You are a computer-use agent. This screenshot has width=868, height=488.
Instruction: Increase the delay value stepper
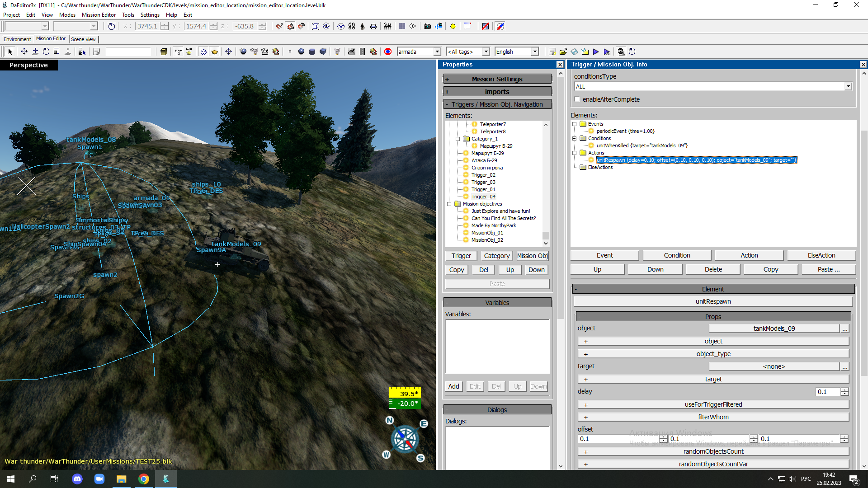[844, 389]
